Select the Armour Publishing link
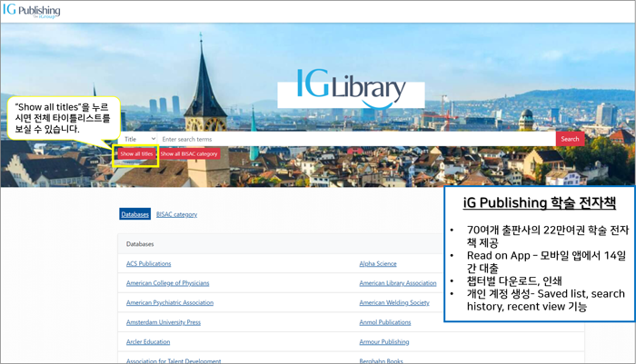 tap(385, 342)
